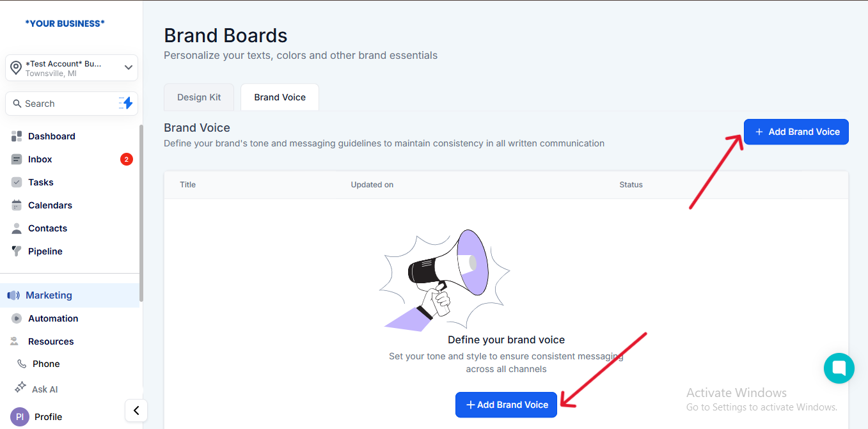Click the Contacts person icon

point(17,228)
